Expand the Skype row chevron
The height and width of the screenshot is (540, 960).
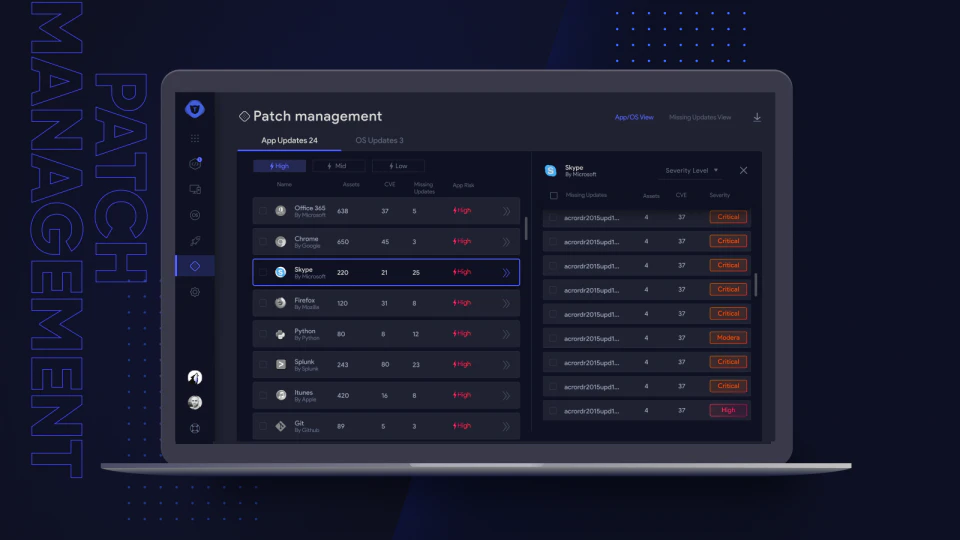coord(506,272)
